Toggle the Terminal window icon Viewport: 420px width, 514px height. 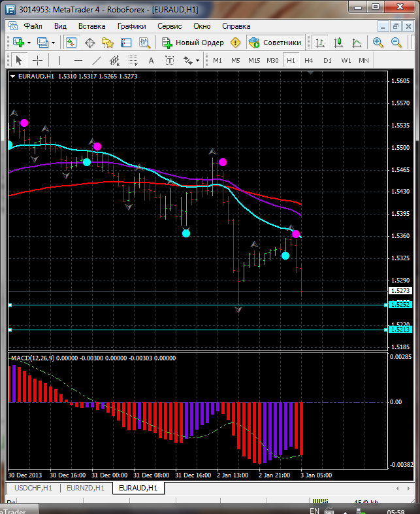click(x=126, y=43)
